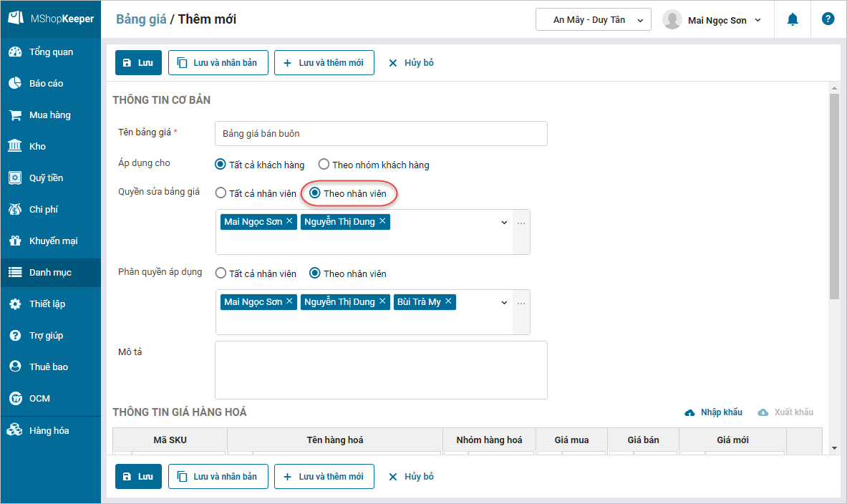Screen dimensions: 847x504
Task: Select Theo nhóm khách hàng option
Action: (324, 165)
